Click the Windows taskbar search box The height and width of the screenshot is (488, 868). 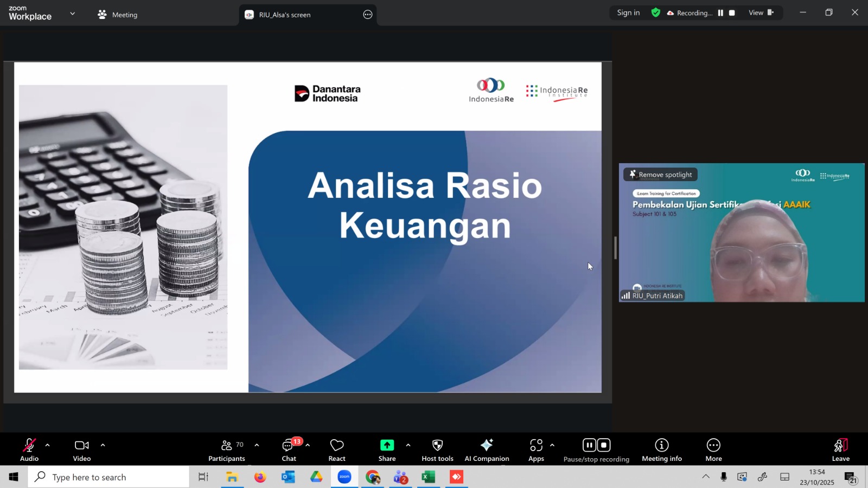pyautogui.click(x=108, y=477)
